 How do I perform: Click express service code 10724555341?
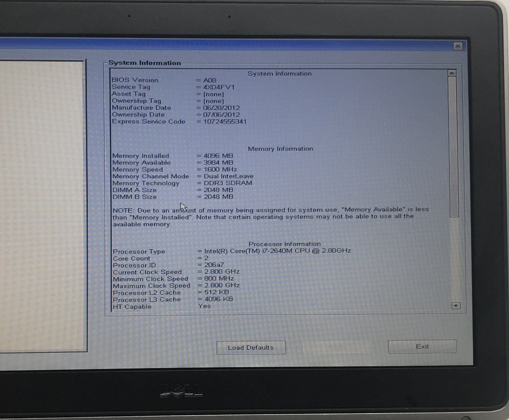[225, 121]
